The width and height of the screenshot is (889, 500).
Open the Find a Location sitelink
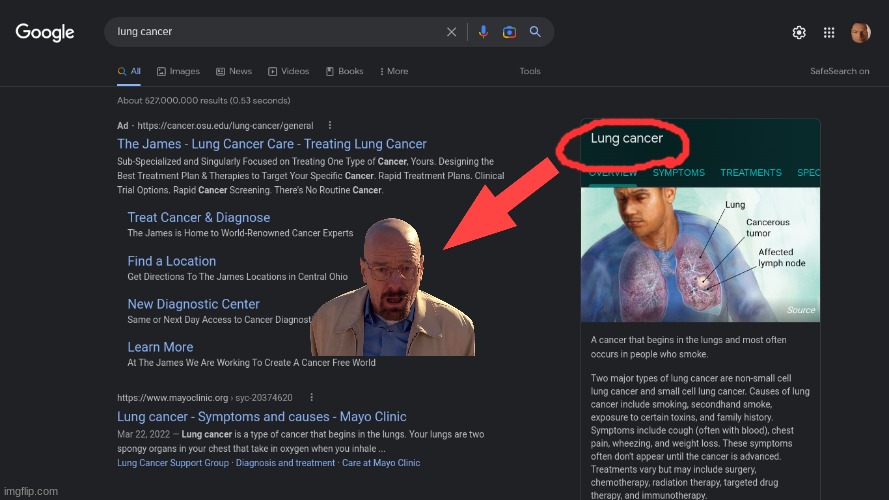click(x=171, y=261)
